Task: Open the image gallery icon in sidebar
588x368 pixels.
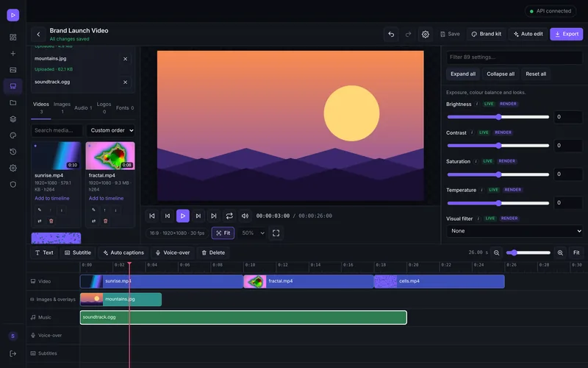Action: (x=12, y=70)
